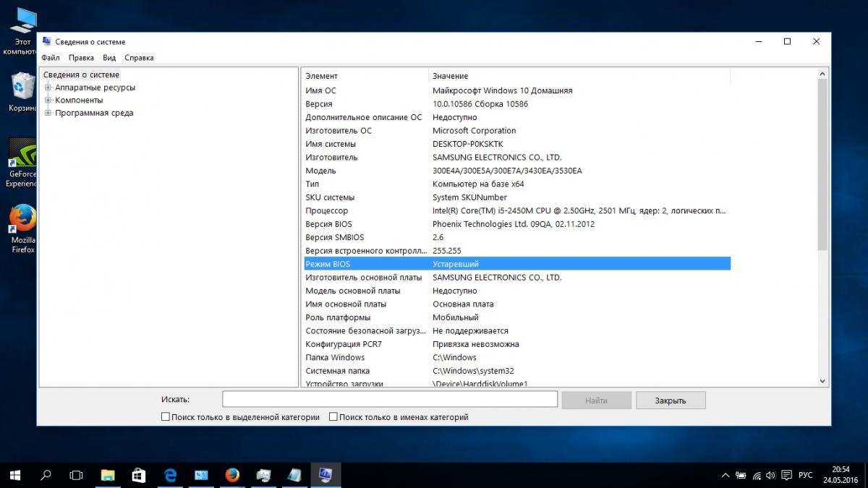Expand the Компоненты tree node
This screenshot has width=868, height=488.
[48, 100]
